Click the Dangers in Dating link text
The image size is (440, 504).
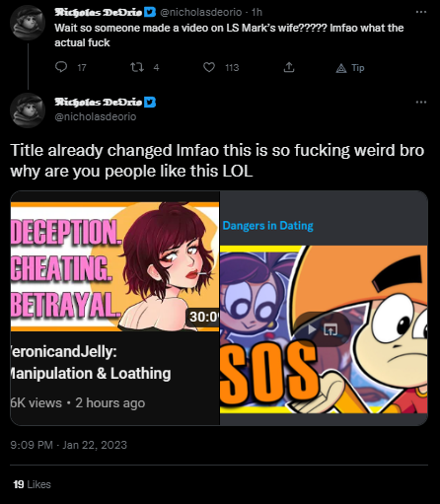tap(268, 226)
